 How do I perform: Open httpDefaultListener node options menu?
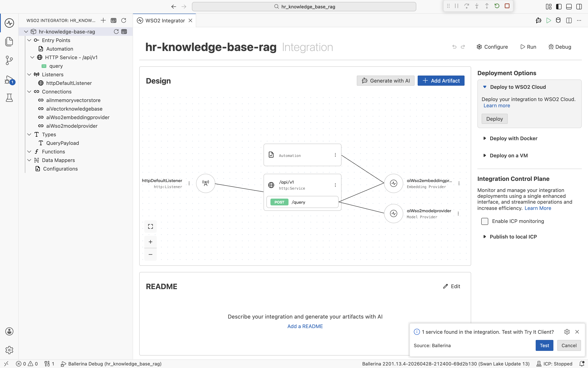tap(189, 183)
